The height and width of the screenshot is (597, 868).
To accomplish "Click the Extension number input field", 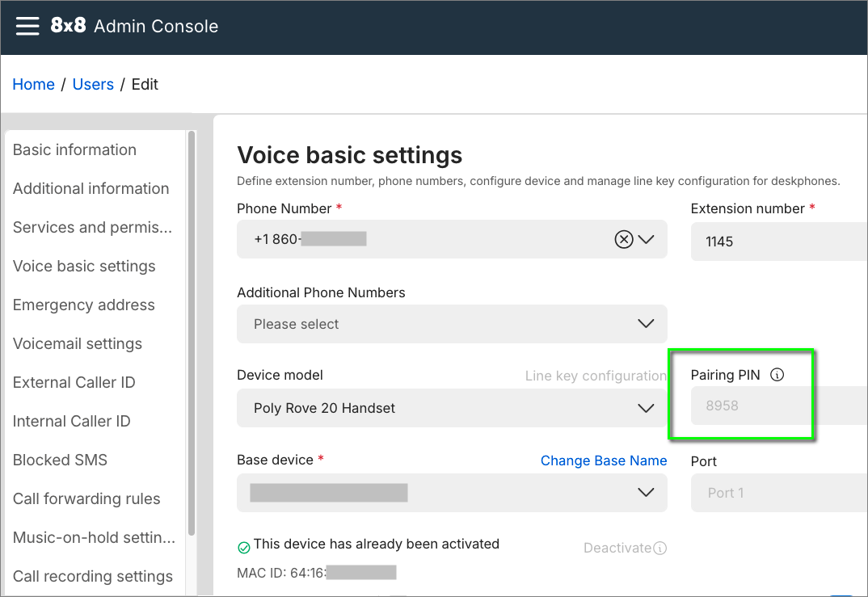I will (x=776, y=242).
